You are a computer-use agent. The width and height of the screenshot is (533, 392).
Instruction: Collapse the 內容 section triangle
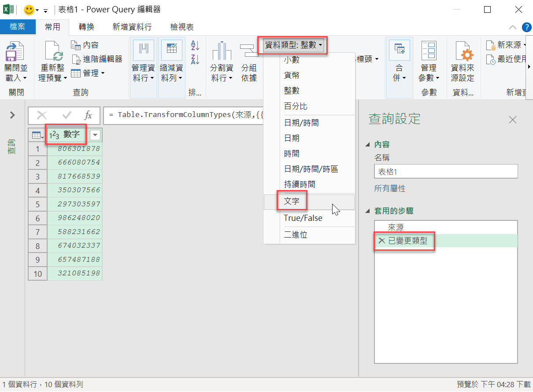click(368, 145)
